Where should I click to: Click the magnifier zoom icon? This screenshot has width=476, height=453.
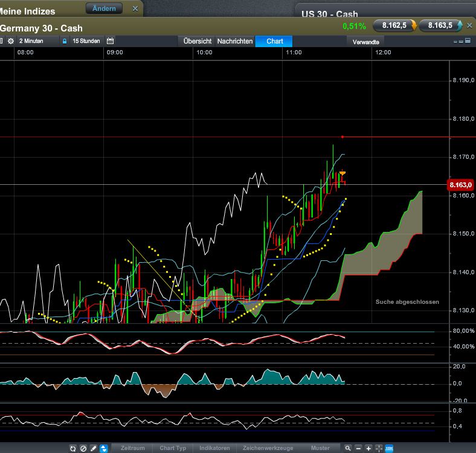pos(348,448)
